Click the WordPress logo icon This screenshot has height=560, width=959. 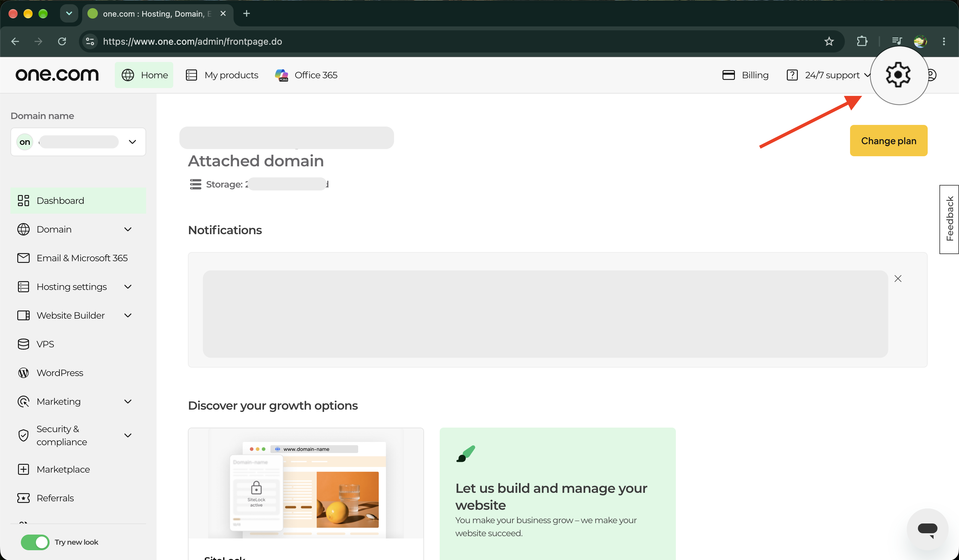click(23, 373)
